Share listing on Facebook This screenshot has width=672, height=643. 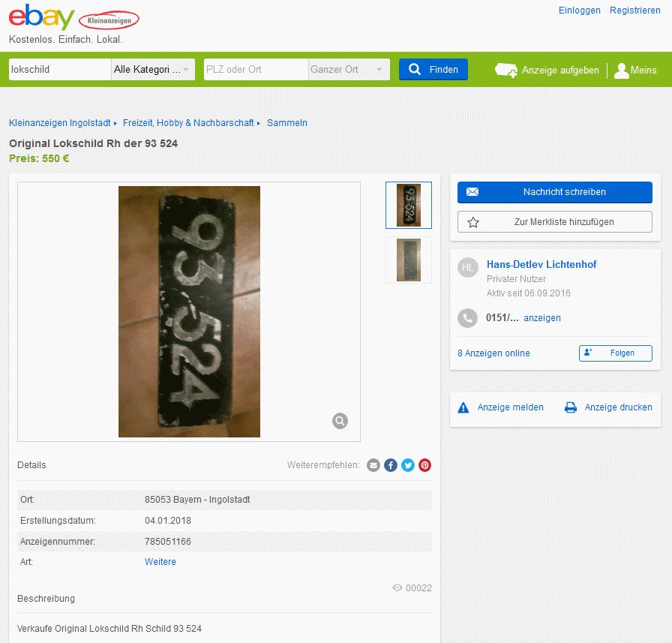click(x=391, y=465)
